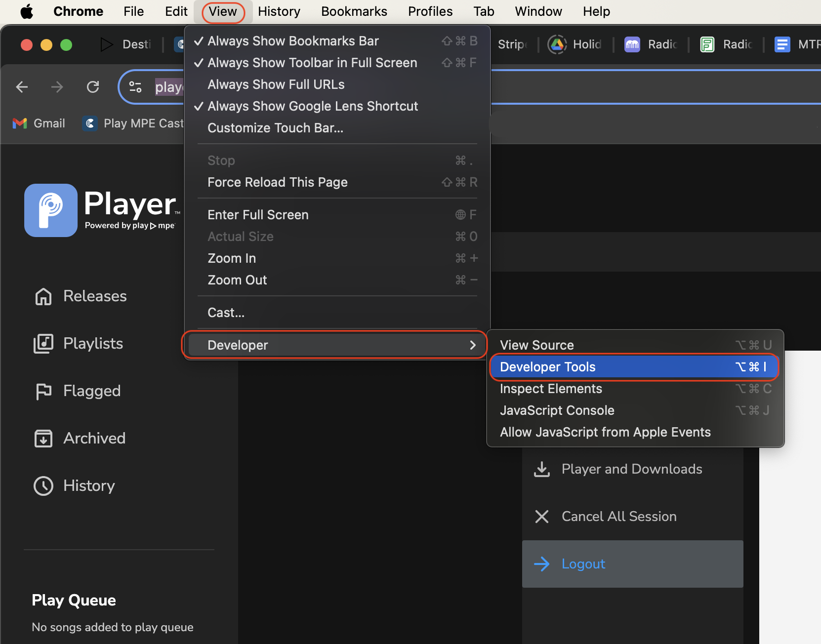Choose Enter Full Screen
The image size is (821, 644).
337,215
